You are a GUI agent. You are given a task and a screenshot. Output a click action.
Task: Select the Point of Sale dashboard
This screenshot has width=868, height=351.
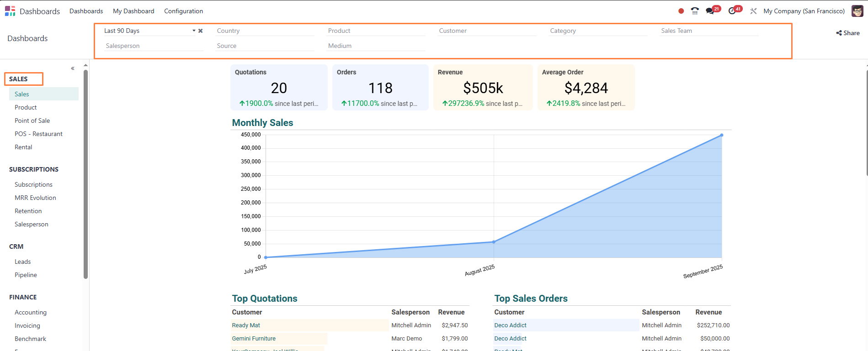coord(32,120)
